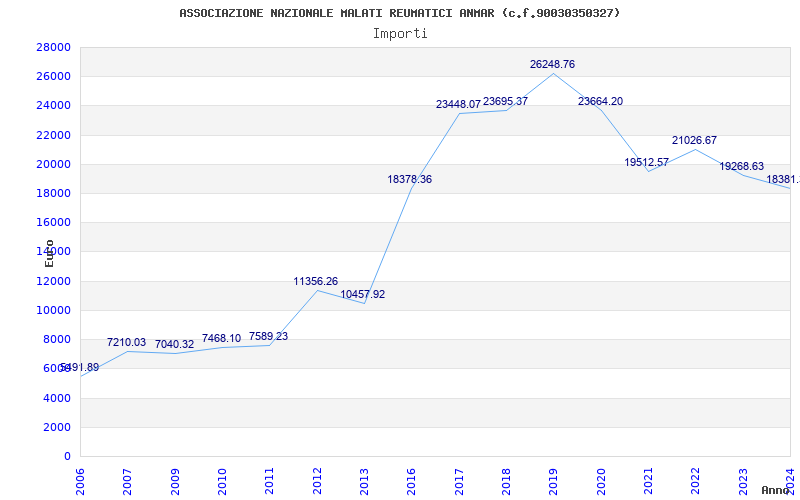Select the 2016 year axis label

(411, 481)
